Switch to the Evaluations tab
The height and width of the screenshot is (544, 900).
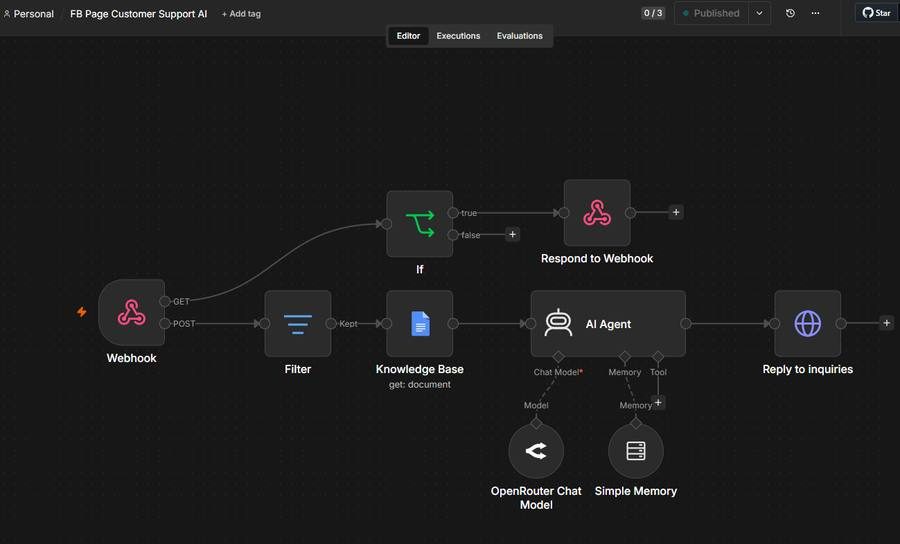click(519, 36)
